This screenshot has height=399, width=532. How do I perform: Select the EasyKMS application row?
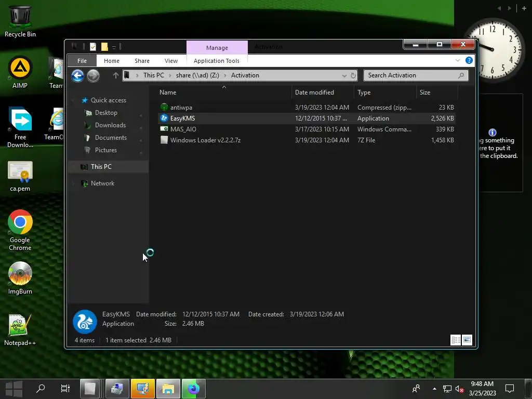(307, 118)
